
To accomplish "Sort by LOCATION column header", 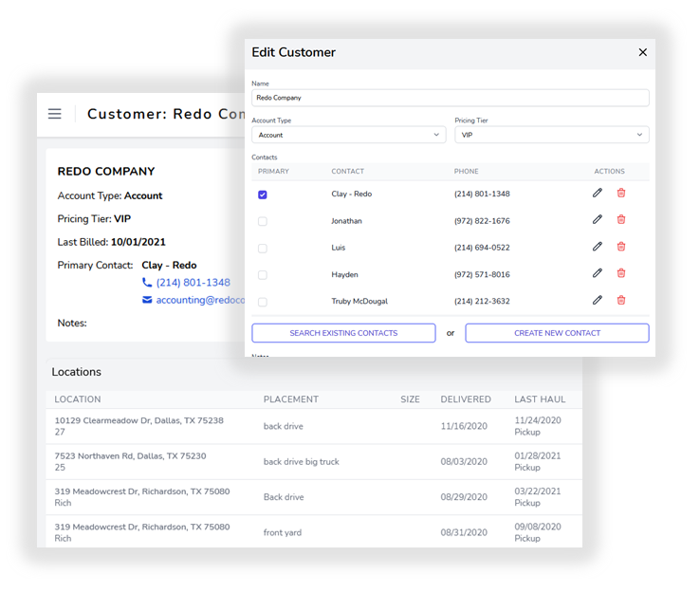I will click(78, 399).
